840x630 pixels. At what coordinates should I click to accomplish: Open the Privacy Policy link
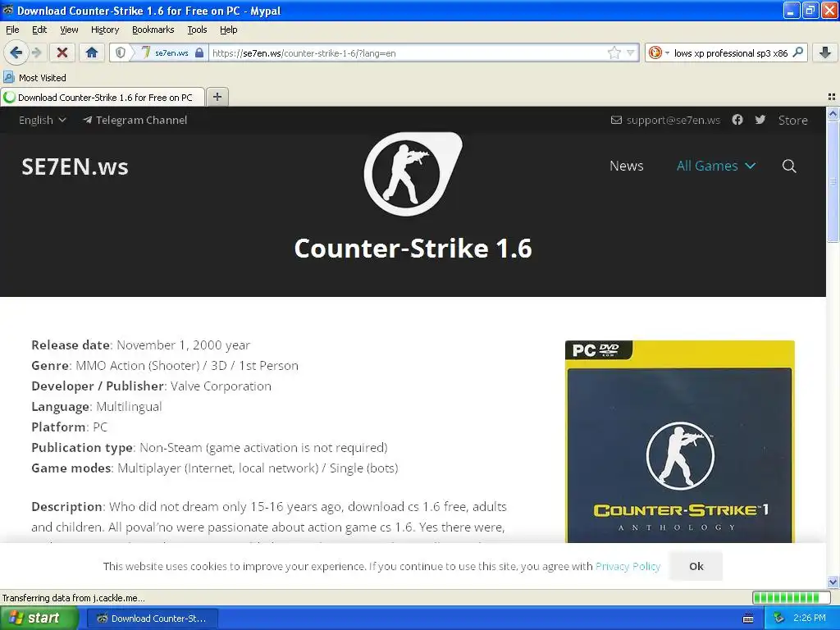pos(628,566)
